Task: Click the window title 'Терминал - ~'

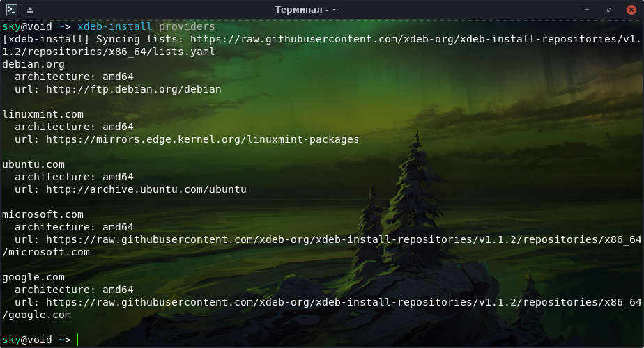Action: click(x=307, y=10)
